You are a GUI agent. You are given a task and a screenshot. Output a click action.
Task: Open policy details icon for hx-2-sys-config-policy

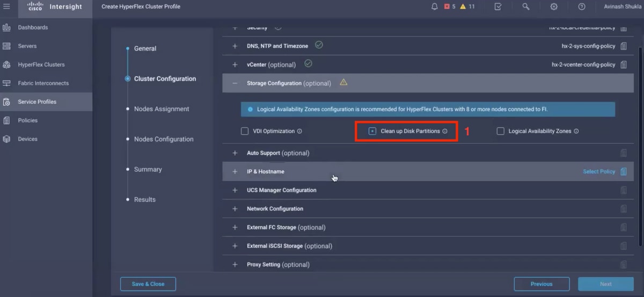[x=624, y=46]
